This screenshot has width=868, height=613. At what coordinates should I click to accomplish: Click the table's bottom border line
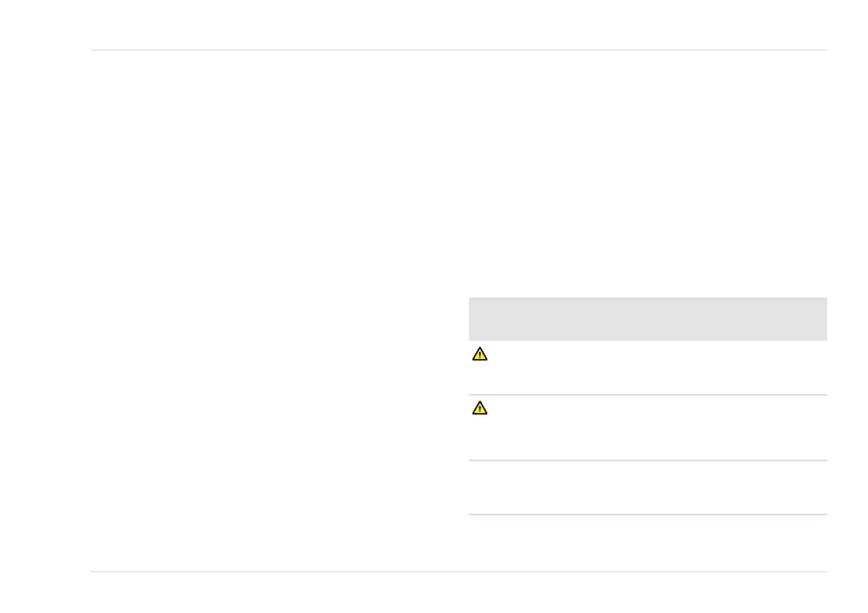[647, 515]
